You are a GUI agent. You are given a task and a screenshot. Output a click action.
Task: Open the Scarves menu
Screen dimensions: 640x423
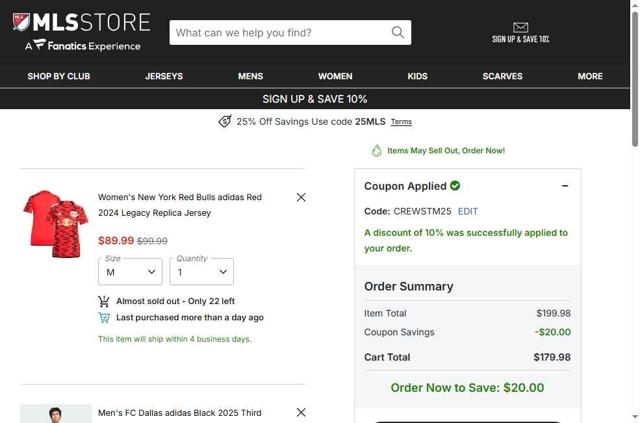click(x=502, y=76)
